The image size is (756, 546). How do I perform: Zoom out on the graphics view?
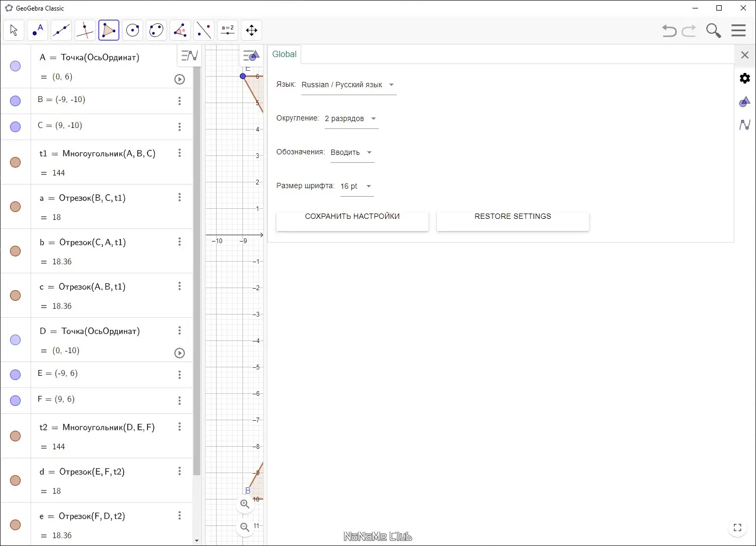pos(245,527)
